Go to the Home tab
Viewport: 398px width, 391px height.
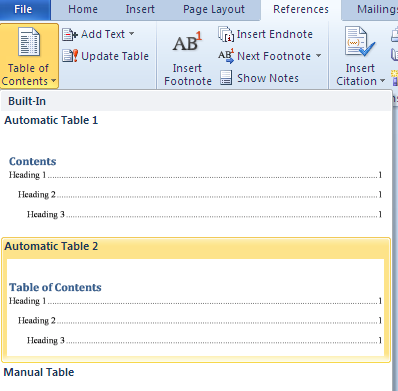click(x=83, y=9)
